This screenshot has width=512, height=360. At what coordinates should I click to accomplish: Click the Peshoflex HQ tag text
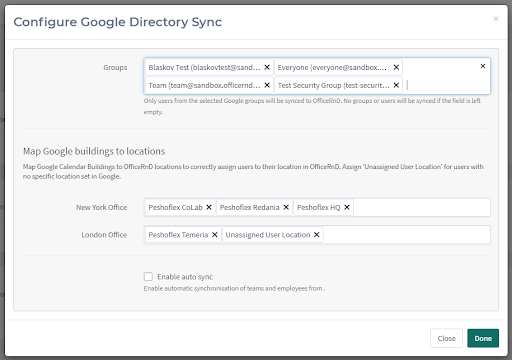tap(319, 207)
